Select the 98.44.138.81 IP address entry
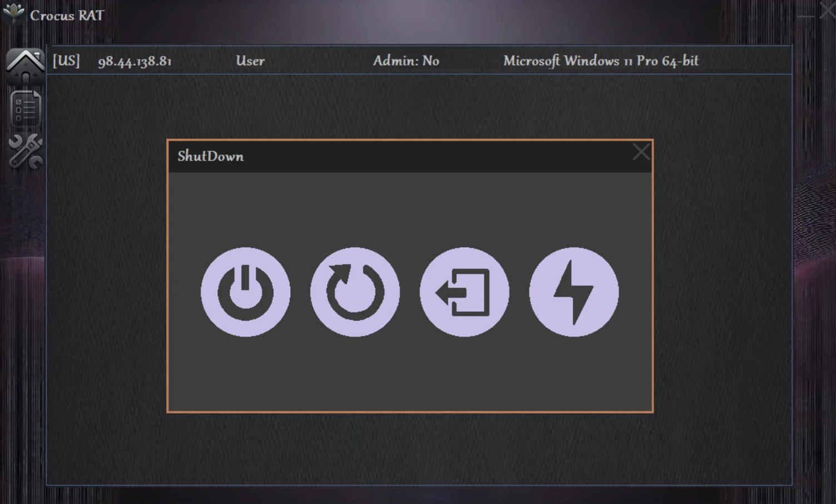Image resolution: width=836 pixels, height=504 pixels. tap(135, 61)
